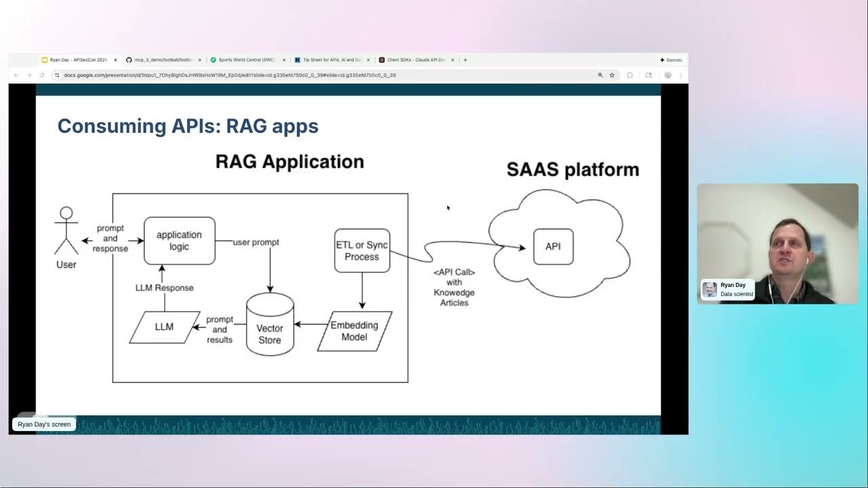Close the Sports World Central tab
This screenshot has height=488, width=868.
[283, 60]
